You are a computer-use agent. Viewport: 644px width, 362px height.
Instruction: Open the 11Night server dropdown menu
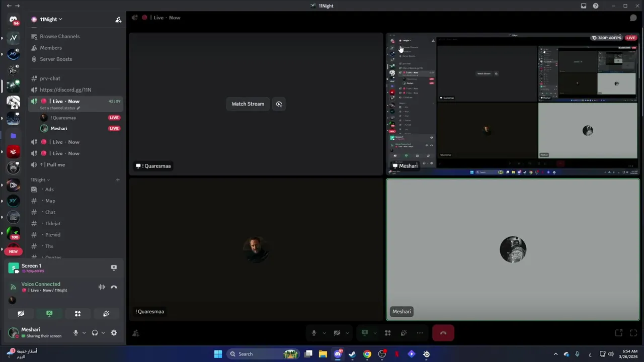point(51,19)
